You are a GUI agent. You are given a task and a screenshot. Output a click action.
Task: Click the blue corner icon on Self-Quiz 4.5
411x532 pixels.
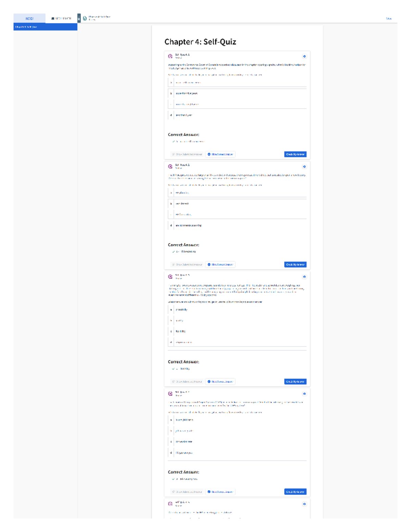[x=304, y=504]
